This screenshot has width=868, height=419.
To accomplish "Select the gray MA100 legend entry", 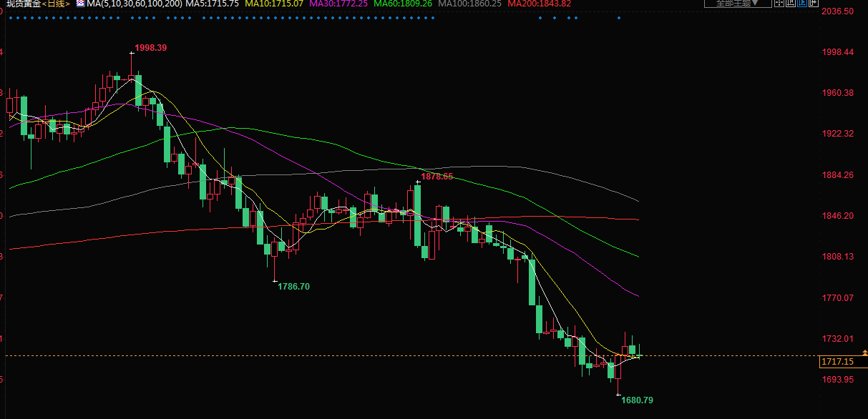I will coord(470,4).
